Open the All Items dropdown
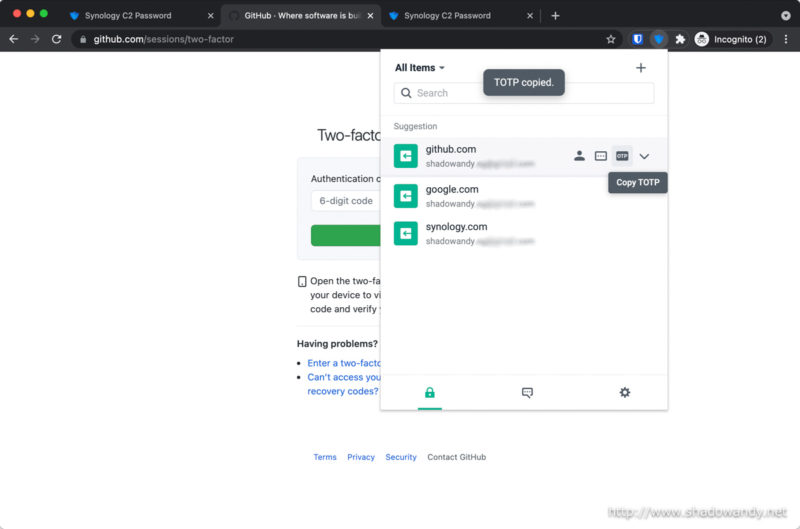This screenshot has height=529, width=800. click(x=420, y=68)
